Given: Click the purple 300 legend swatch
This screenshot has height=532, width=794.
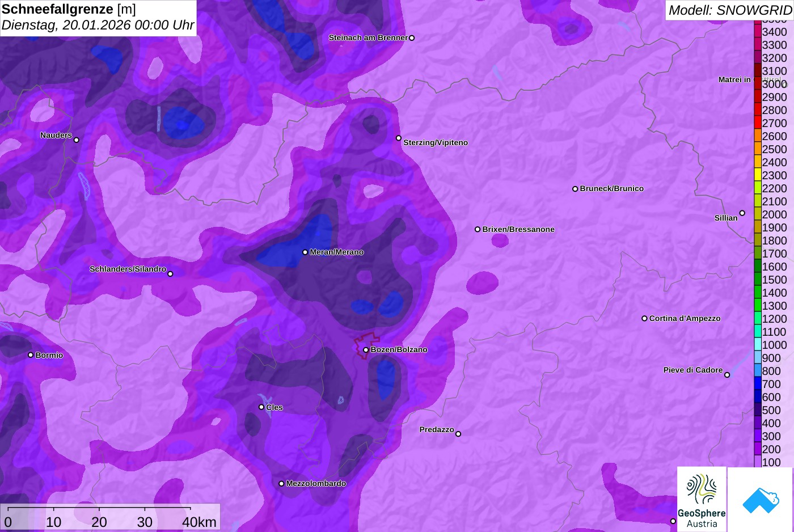Looking at the screenshot, I should (x=758, y=436).
